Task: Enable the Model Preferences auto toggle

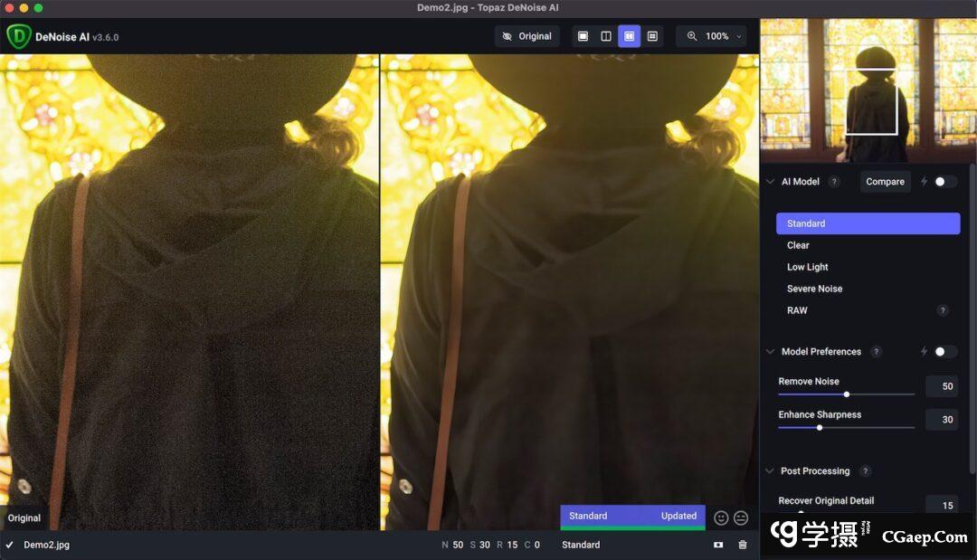Action: pos(944,352)
